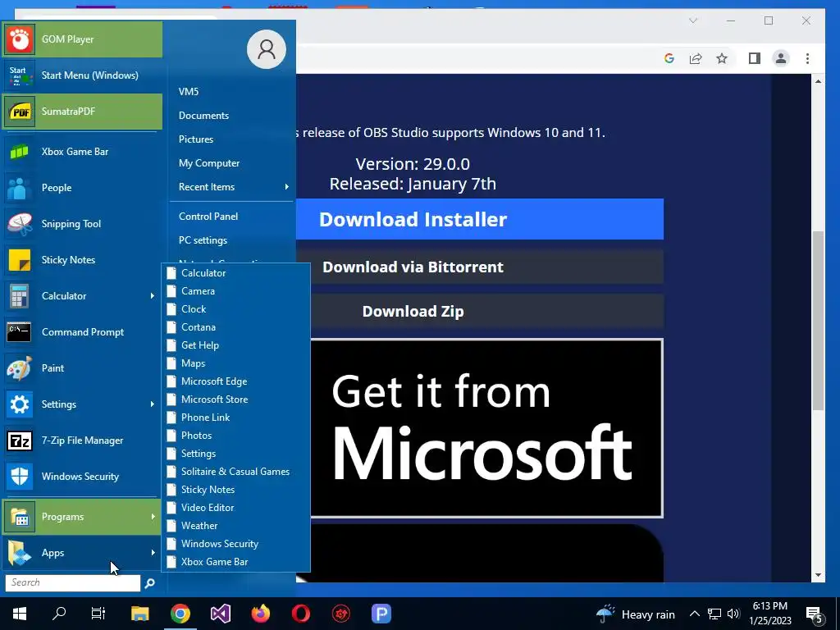Click the Windows Start button on taskbar
Screen dimensions: 840x630
pyautogui.click(x=20, y=614)
